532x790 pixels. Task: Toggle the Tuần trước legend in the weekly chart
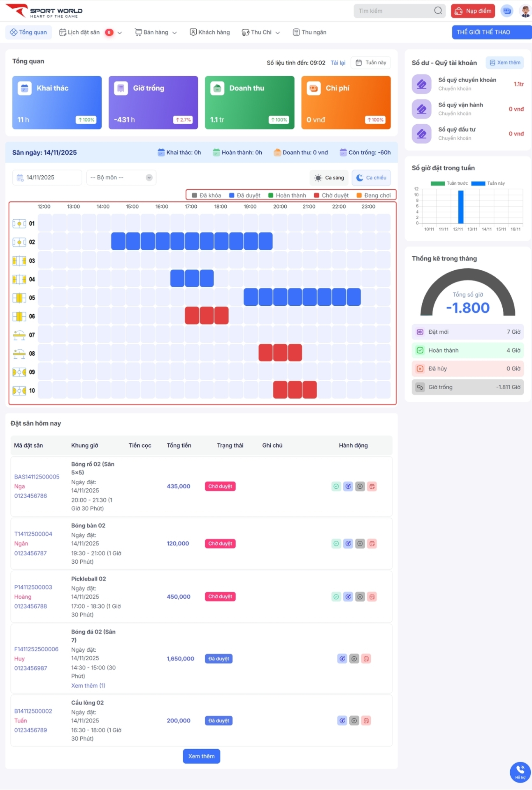pyautogui.click(x=449, y=184)
